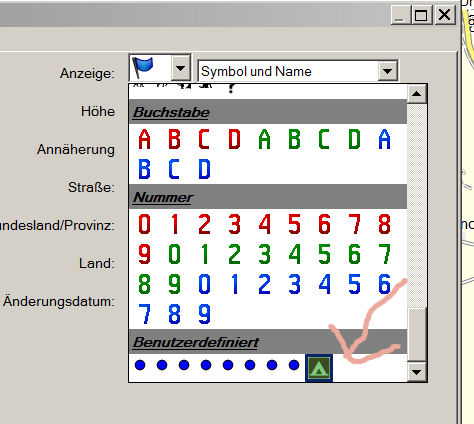The image size is (474, 424).
Task: Select the green triangle custom symbol
Action: [x=319, y=368]
